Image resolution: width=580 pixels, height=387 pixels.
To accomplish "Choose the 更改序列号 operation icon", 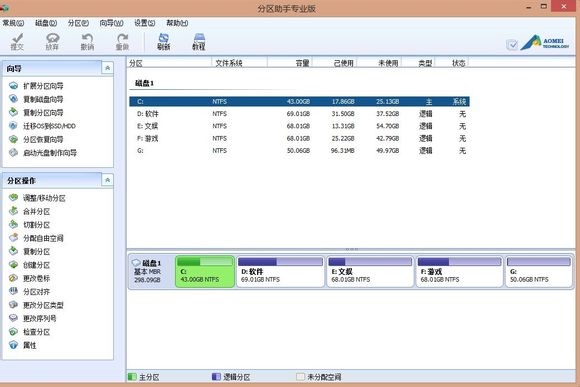I will (x=13, y=318).
